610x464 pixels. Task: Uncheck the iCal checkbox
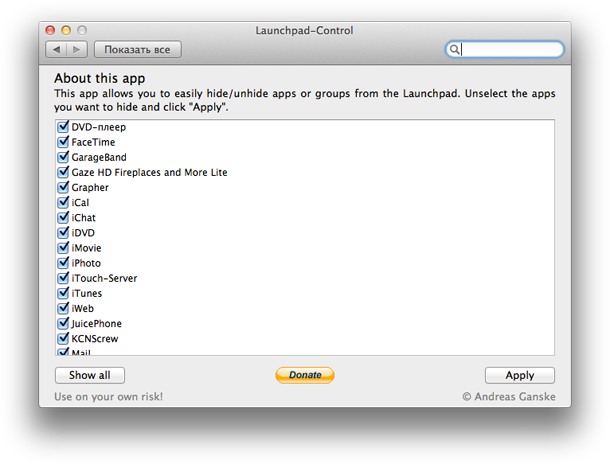(x=64, y=202)
